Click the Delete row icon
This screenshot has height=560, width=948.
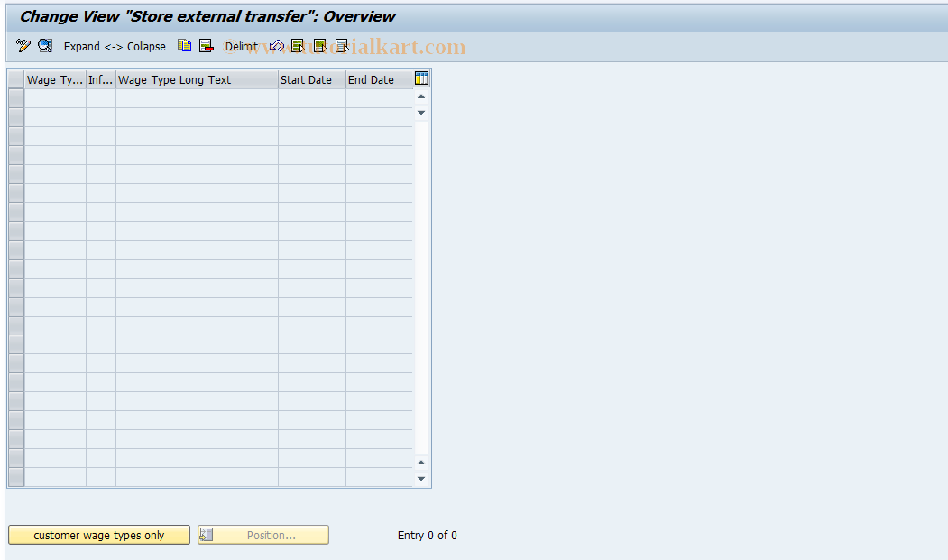pyautogui.click(x=207, y=46)
